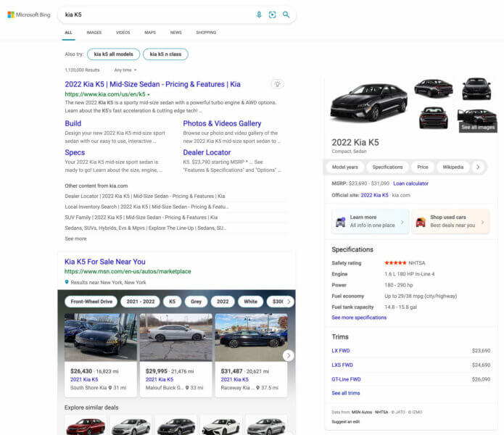Screen dimensions: 504x435
Task: Expand the kia.com URL dropdown arrow
Action: pos(149,94)
